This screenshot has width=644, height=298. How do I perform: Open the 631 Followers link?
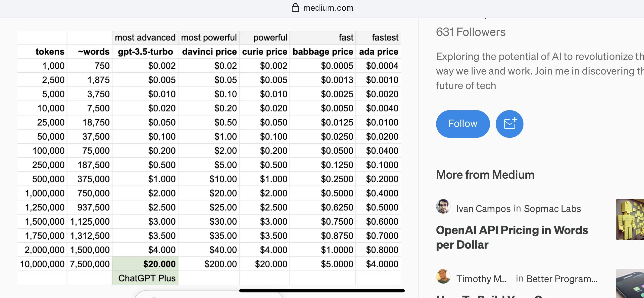click(471, 32)
